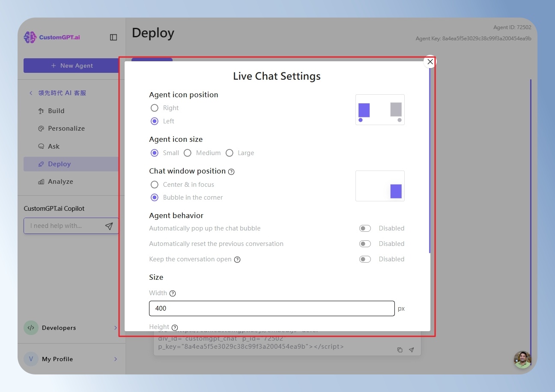Toggle automatically reset previous conversation
The height and width of the screenshot is (392, 555).
pos(365,244)
